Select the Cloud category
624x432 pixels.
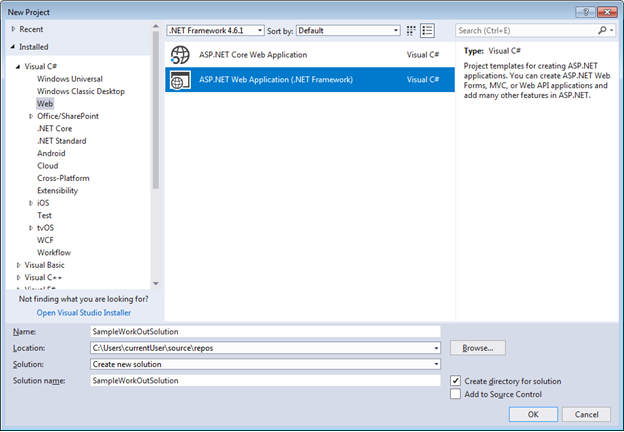coord(48,165)
